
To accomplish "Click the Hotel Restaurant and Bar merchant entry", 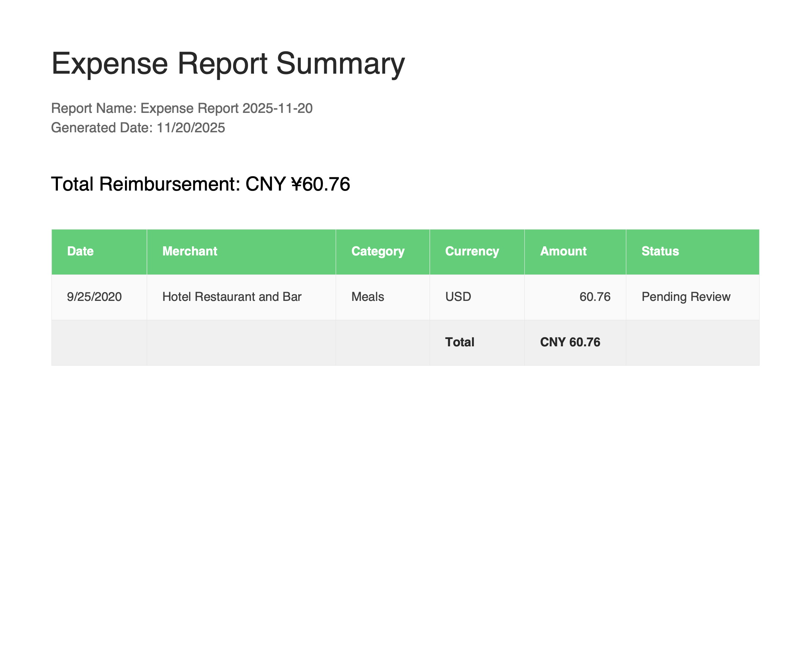I will pyautogui.click(x=232, y=296).
